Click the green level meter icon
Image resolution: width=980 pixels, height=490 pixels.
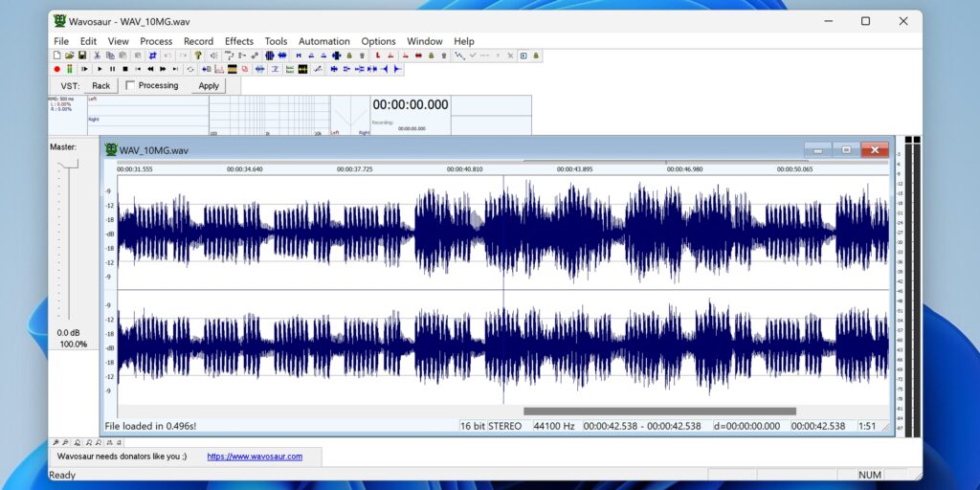(x=69, y=69)
